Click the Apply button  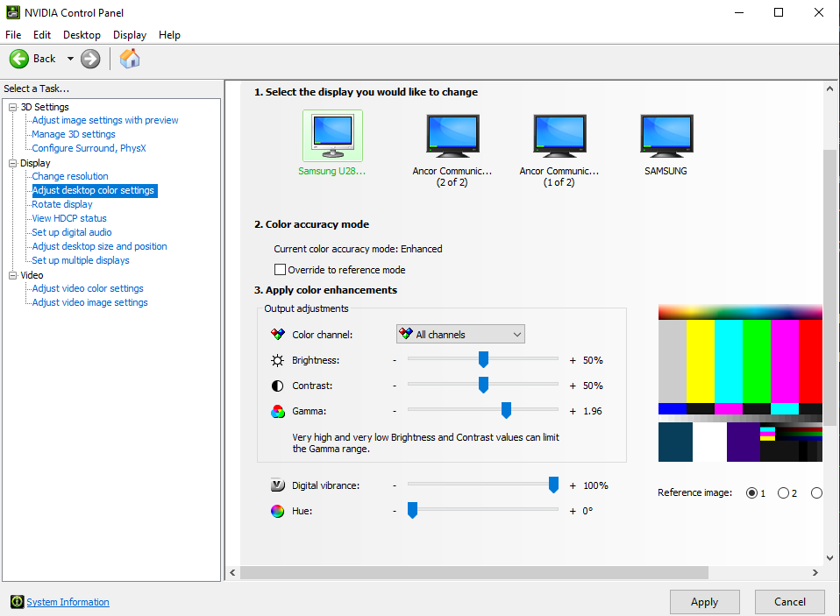704,602
